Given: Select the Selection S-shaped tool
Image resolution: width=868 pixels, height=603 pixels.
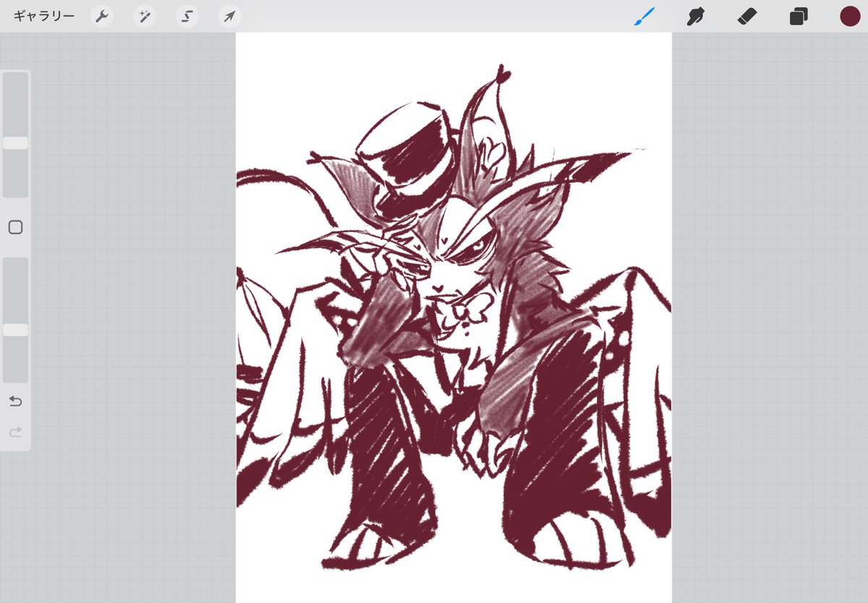Looking at the screenshot, I should (x=187, y=16).
